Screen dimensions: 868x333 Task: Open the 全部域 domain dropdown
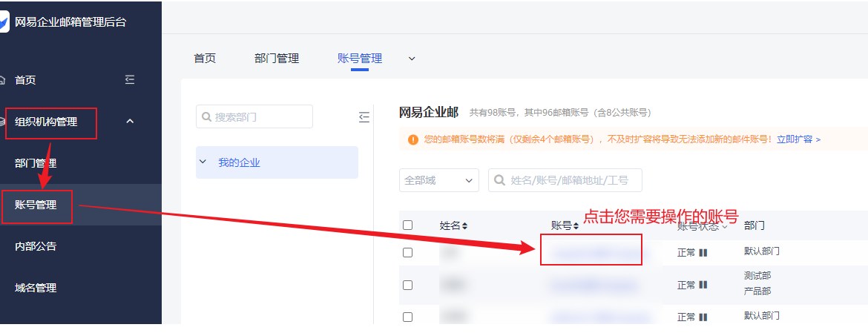tap(438, 180)
